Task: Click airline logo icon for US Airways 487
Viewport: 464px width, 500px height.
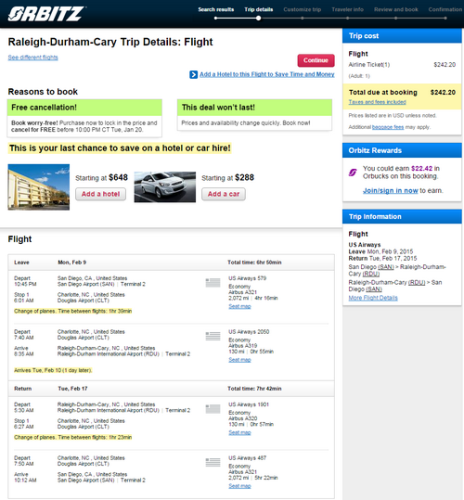Action: [213, 462]
